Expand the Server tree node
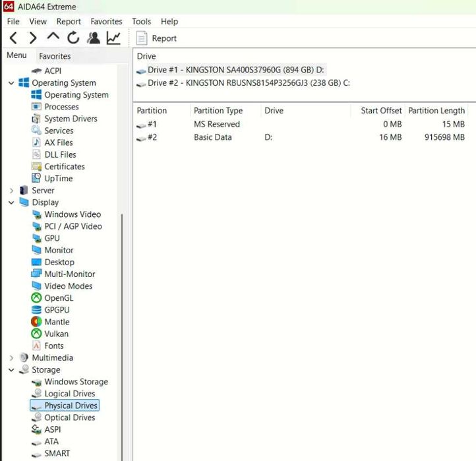Viewport: 476px width, 461px height. tap(11, 191)
